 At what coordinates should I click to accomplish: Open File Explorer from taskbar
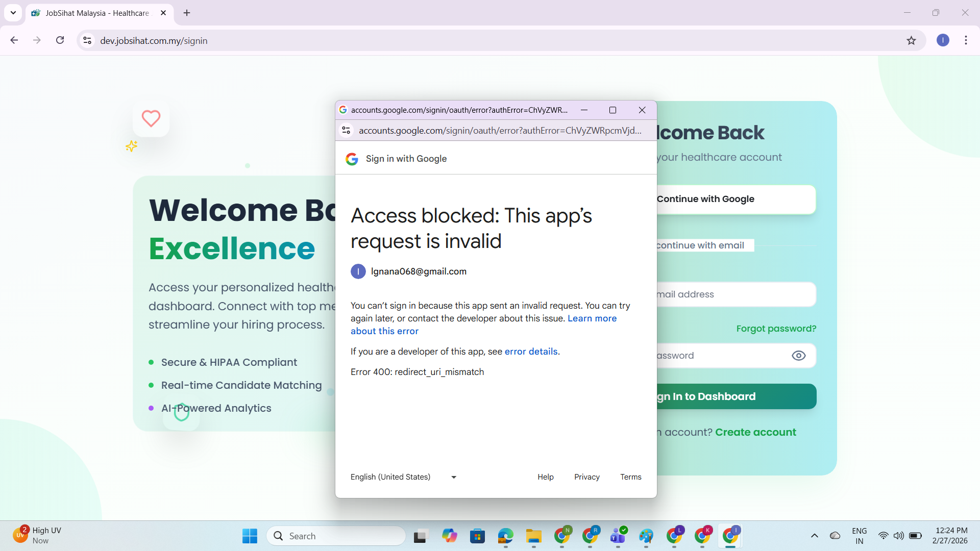(x=533, y=536)
